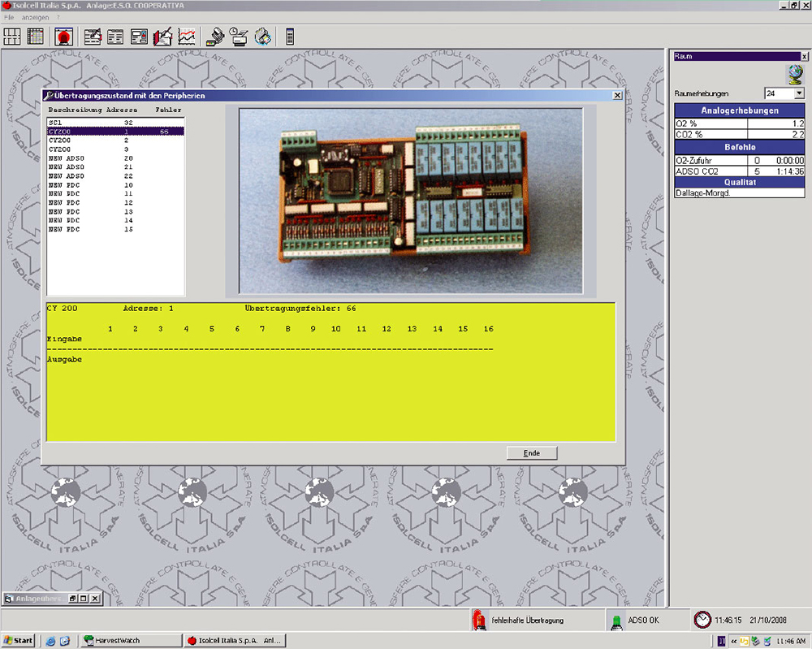The height and width of the screenshot is (649, 812).
Task: Open the File menu
Action: tap(9, 17)
